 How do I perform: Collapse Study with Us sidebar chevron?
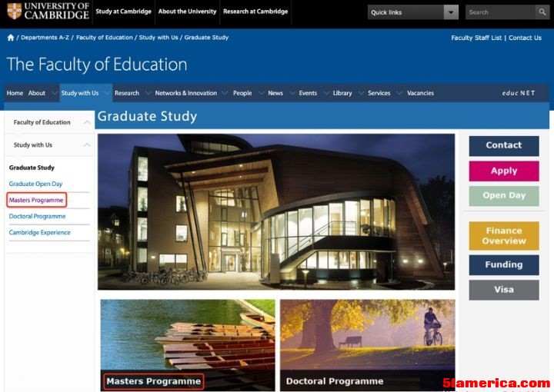click(87, 145)
